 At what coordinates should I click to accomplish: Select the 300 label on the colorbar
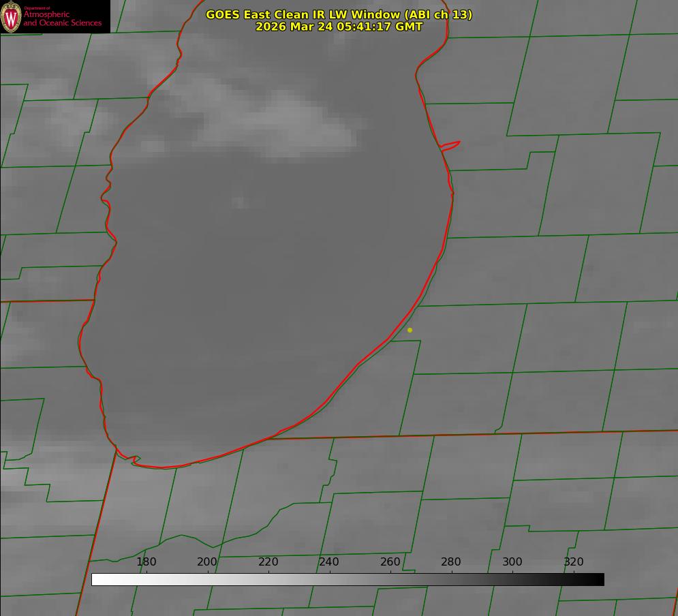click(x=512, y=561)
